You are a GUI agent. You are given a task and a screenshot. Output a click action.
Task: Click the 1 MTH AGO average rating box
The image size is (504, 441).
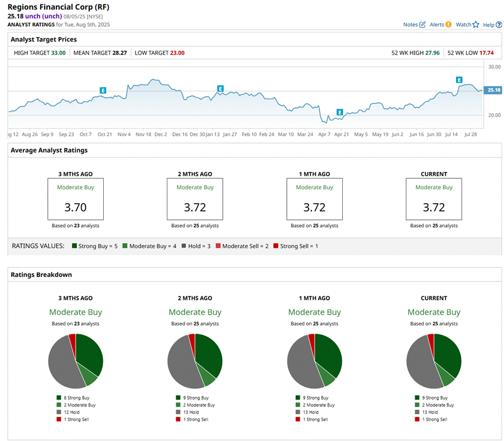[x=314, y=199]
